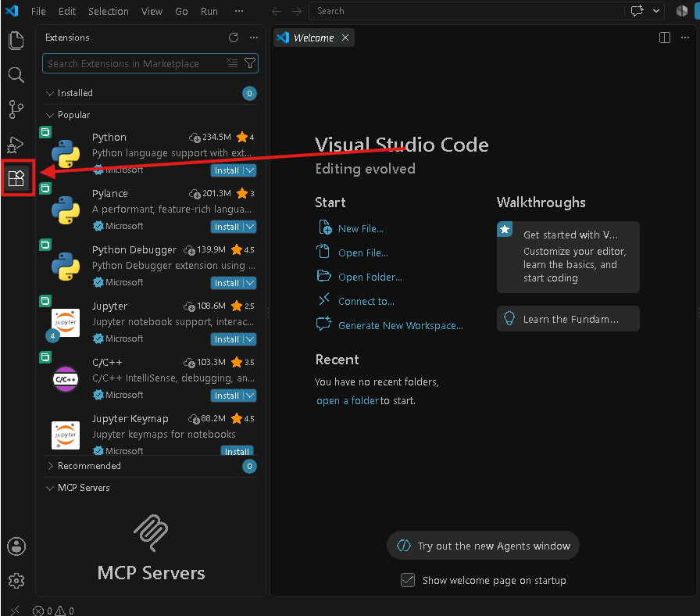Image resolution: width=700 pixels, height=616 pixels.
Task: Click the New File... link
Action: point(361,229)
